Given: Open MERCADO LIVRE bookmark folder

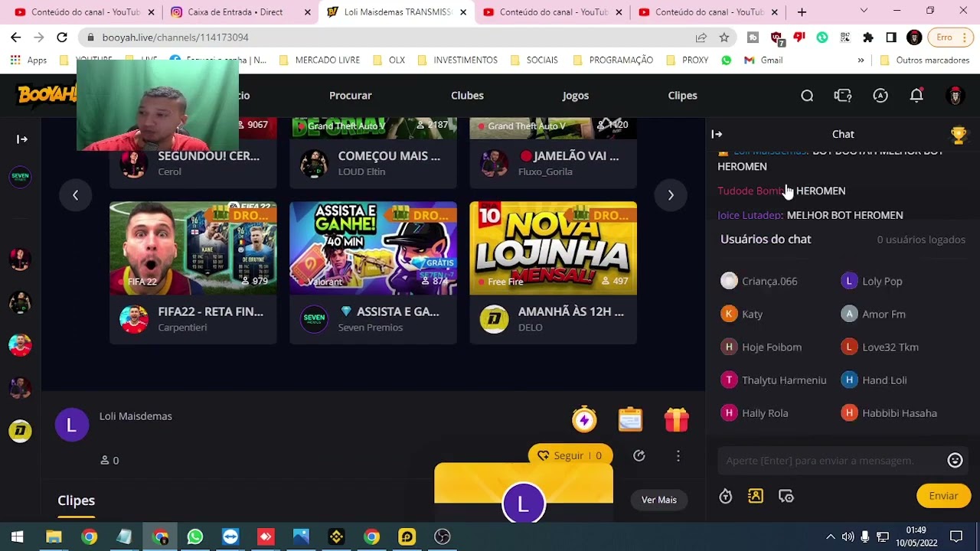Looking at the screenshot, I should [320, 60].
